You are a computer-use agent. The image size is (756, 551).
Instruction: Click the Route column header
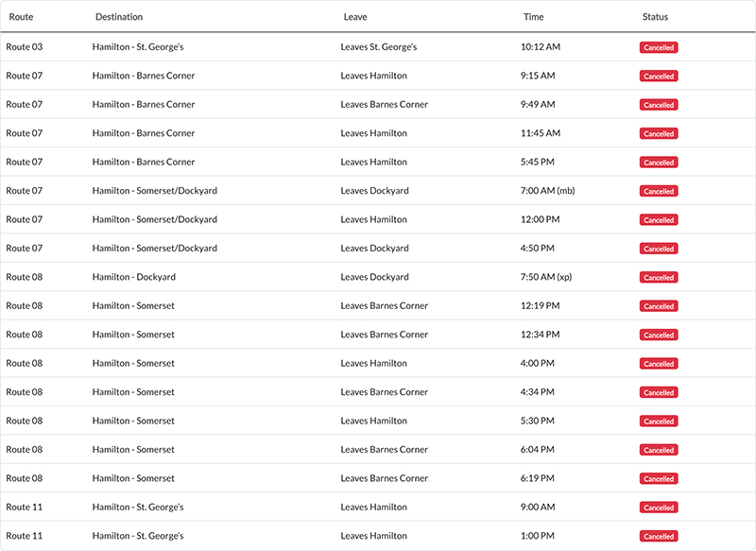(x=21, y=17)
